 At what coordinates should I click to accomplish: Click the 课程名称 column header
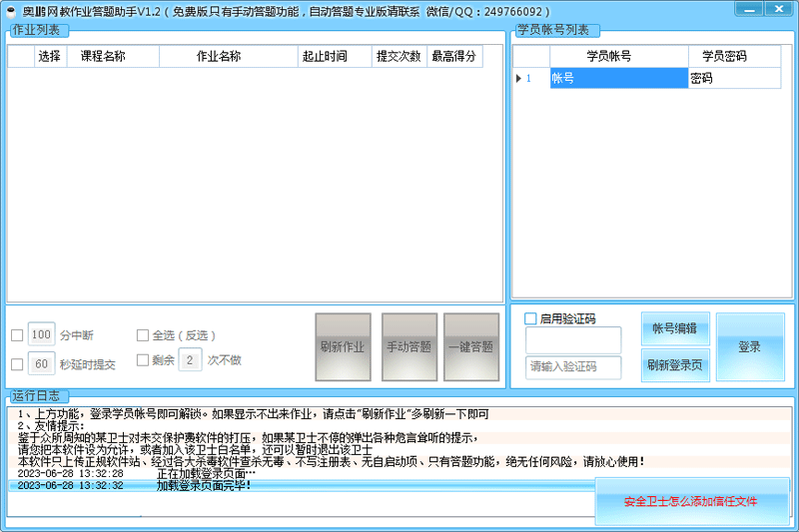coord(113,56)
